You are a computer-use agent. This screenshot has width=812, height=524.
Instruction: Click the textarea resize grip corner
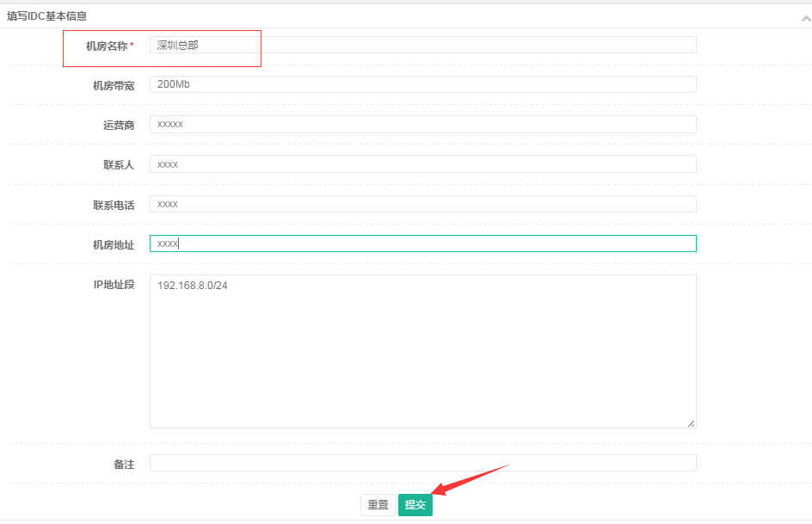(692, 422)
